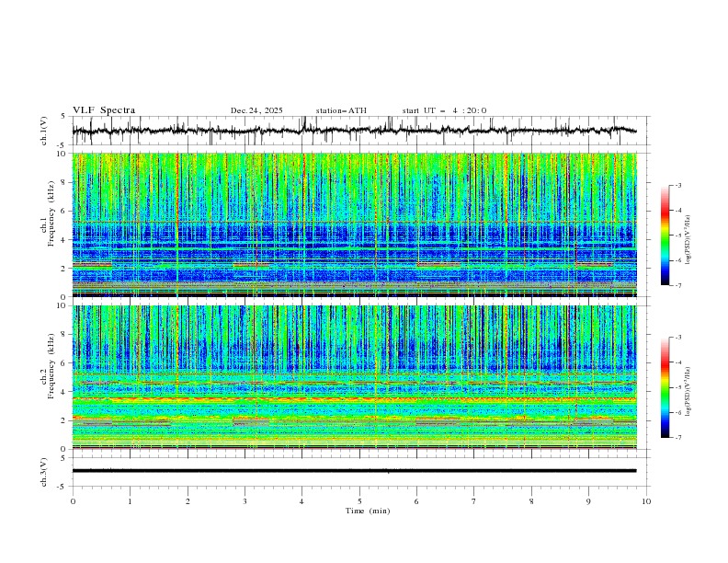The image size is (728, 563).
Task: Click the ch.1 PSD color bar
Action: 665,236
